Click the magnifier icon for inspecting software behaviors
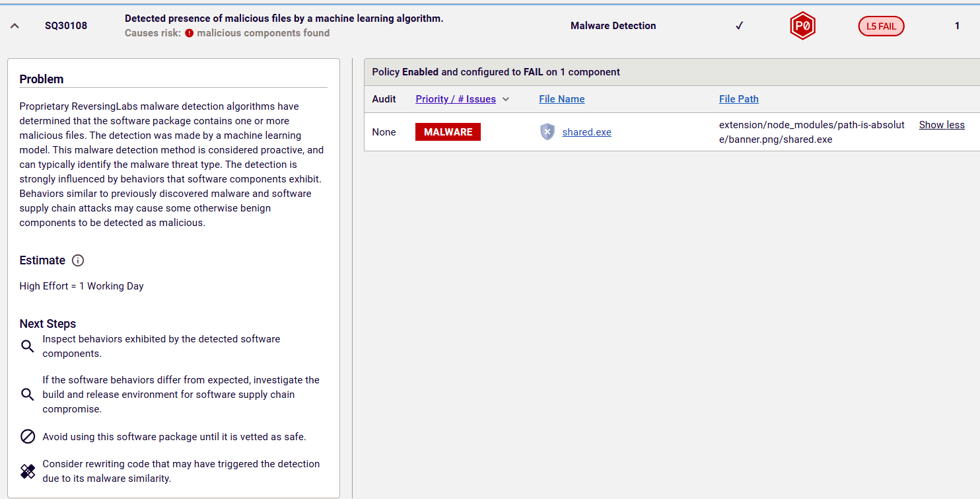Screen dimensions: 980x499 click(x=27, y=346)
